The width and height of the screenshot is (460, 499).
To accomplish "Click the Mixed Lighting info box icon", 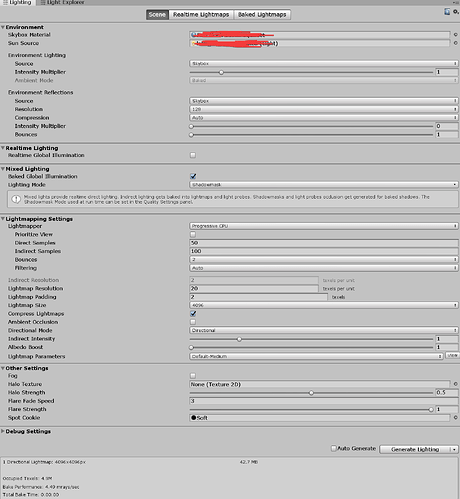I will (16, 199).
